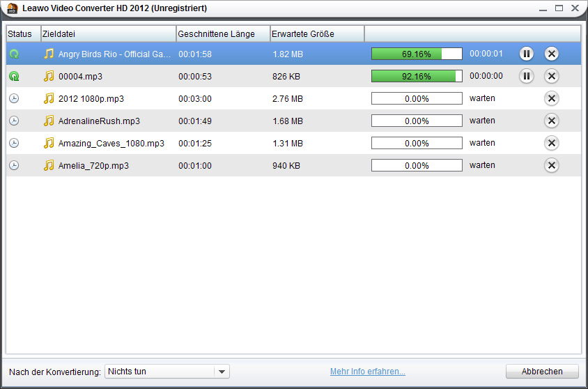Screen dimensions: 588x389
Task: Click the 'Nichts tun' dropdown arrow
Action: 222,372
